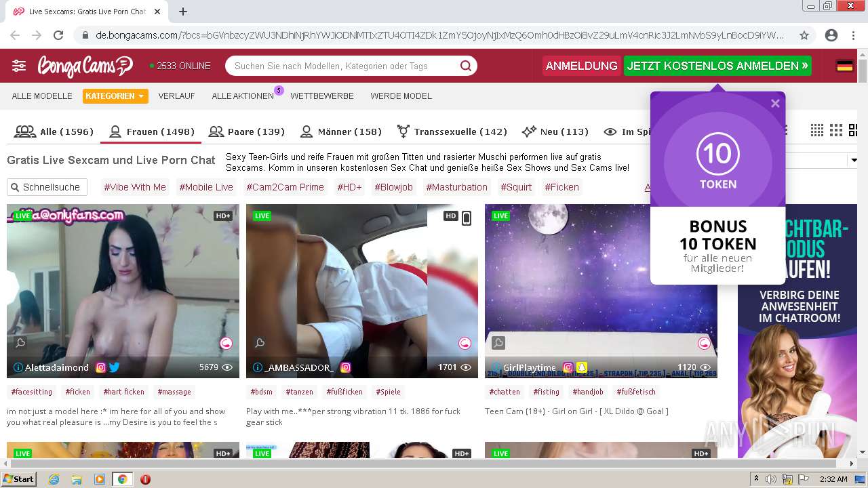Click pink round icon on _AMBASSADOR_ thumbnail
Image resolution: width=868 pixels, height=488 pixels.
click(465, 343)
